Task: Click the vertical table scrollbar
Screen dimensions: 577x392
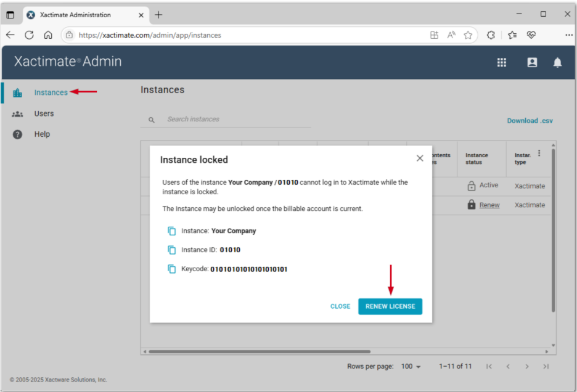Action: pos(553,231)
